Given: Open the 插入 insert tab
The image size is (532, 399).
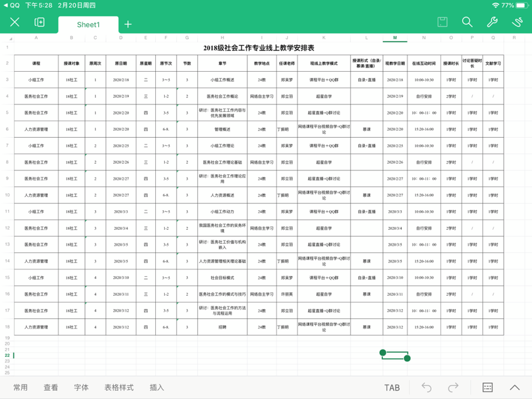Looking at the screenshot, I should click(x=157, y=388).
